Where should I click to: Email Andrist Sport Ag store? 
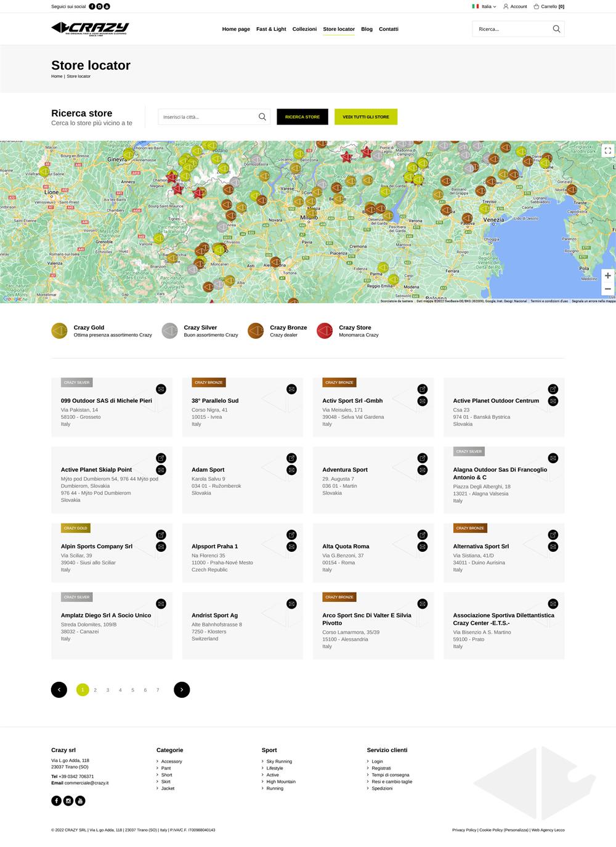click(291, 604)
